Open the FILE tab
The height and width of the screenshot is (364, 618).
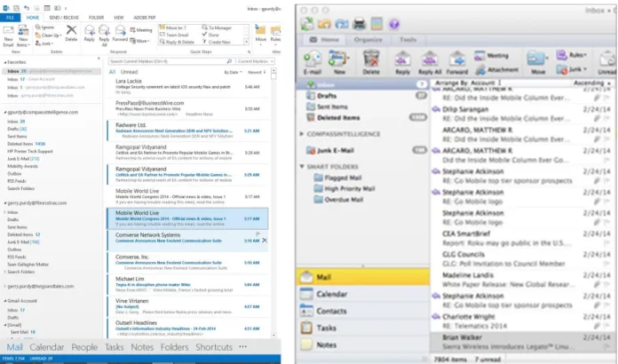[x=11, y=18]
